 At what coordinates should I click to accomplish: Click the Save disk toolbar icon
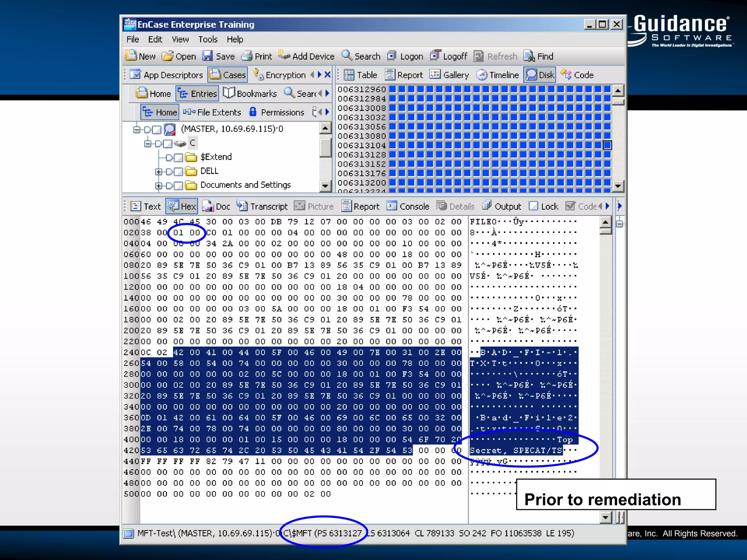click(207, 56)
